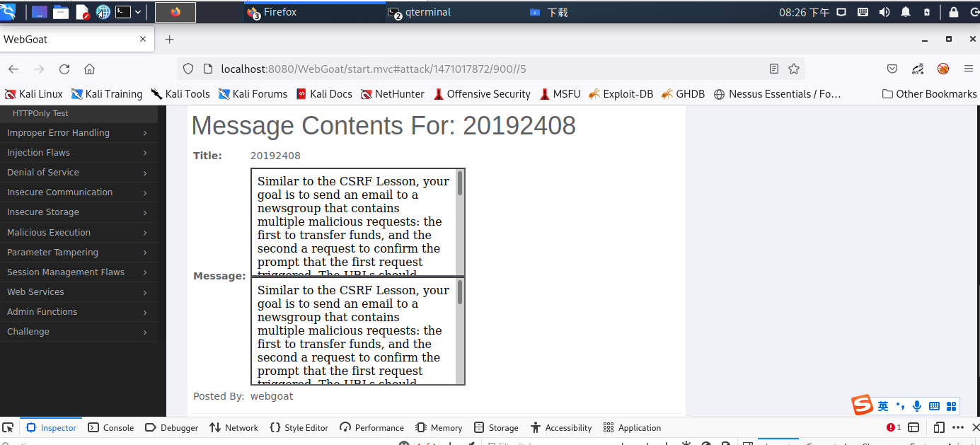Open the Exploit-DB bookmark

click(621, 94)
